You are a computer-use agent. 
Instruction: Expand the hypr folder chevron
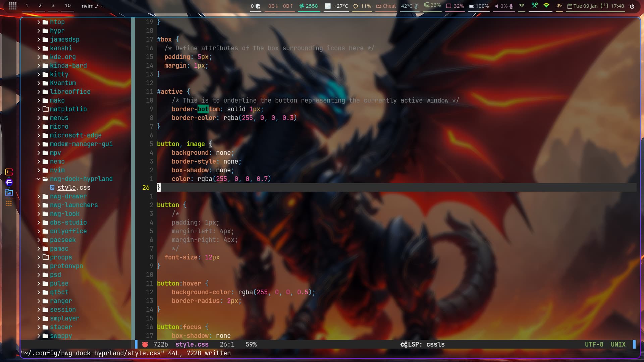(x=39, y=31)
